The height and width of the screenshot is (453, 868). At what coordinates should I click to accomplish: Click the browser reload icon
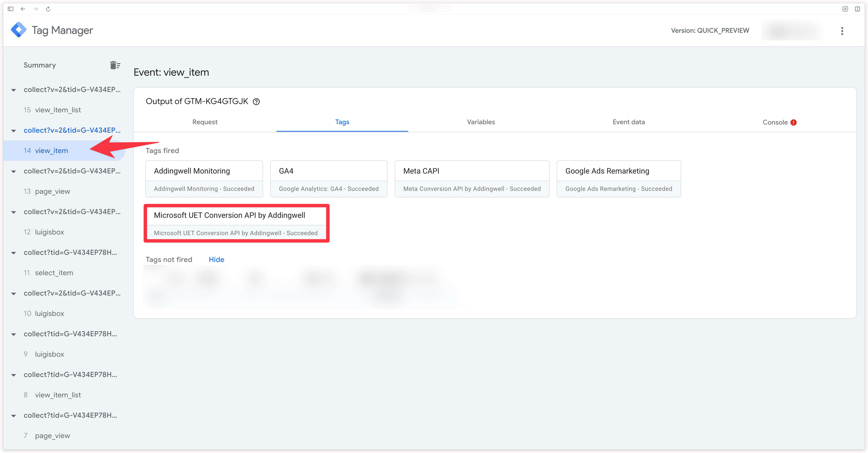click(48, 9)
